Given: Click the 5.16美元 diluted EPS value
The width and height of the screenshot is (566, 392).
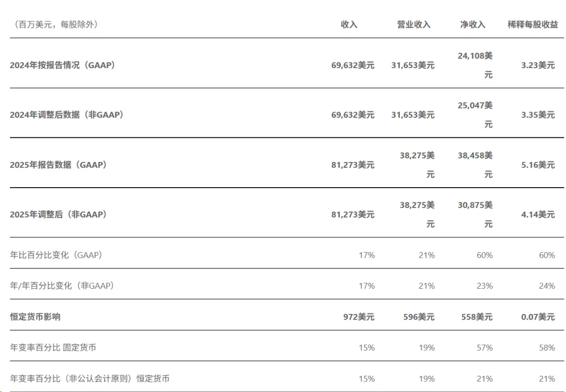Looking at the screenshot, I should (538, 165).
